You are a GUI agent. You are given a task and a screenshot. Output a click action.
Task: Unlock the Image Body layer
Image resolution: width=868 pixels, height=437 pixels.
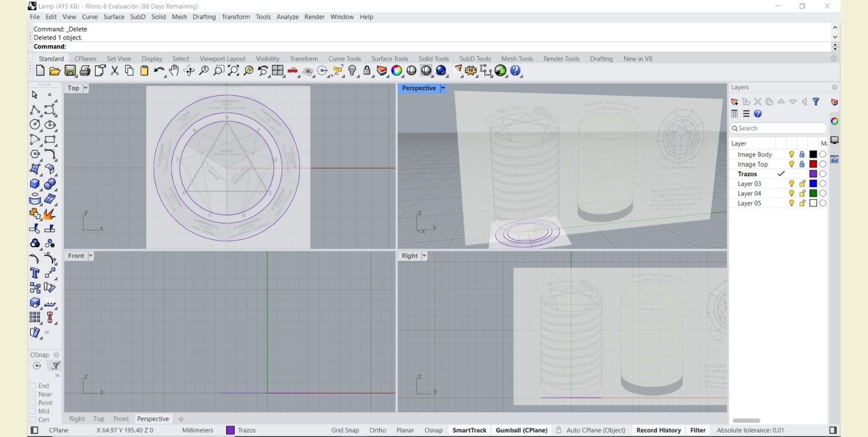802,154
